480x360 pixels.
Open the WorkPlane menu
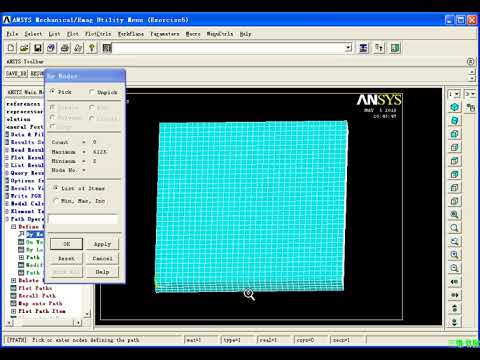131,34
